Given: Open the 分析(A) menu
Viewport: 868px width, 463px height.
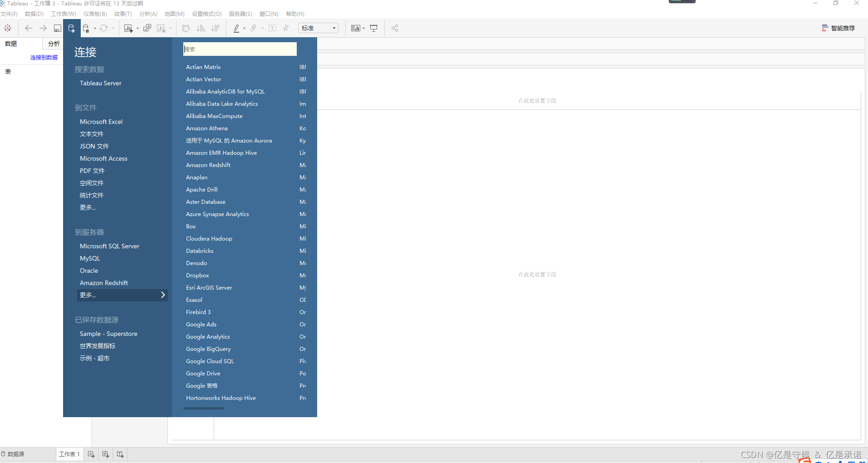Looking at the screenshot, I should coord(148,14).
